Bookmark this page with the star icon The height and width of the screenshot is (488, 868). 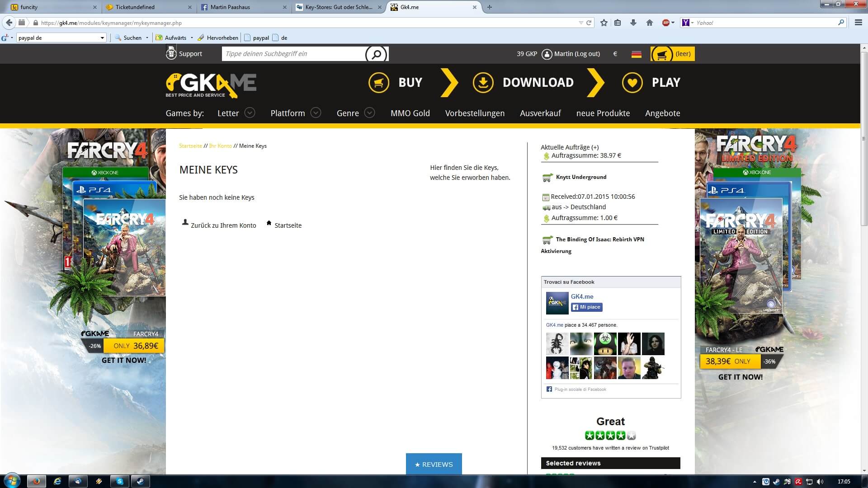click(604, 23)
